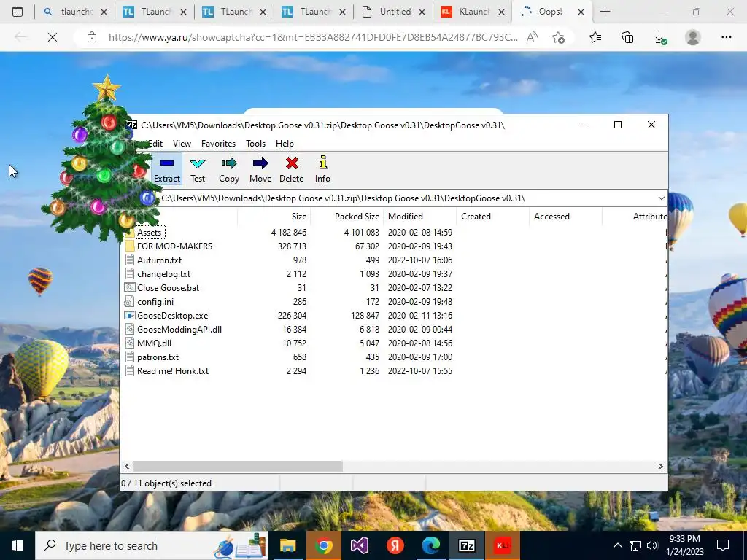The image size is (747, 560).
Task: Click the Move toolbar icon
Action: 260,169
